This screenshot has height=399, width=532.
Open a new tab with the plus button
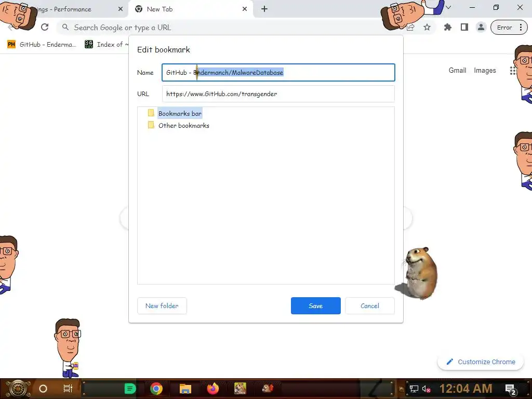pyautogui.click(x=264, y=9)
